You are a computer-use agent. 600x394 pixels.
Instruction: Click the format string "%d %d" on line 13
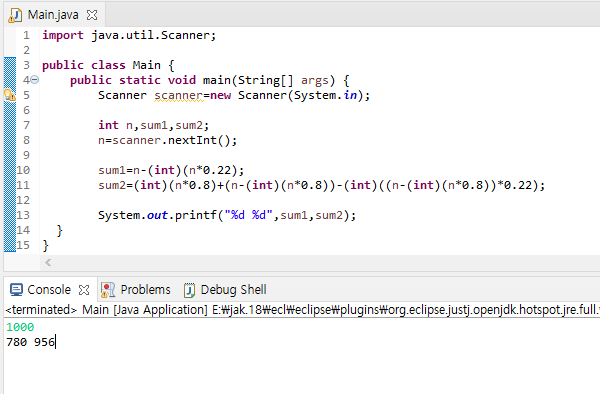pyautogui.click(x=249, y=215)
